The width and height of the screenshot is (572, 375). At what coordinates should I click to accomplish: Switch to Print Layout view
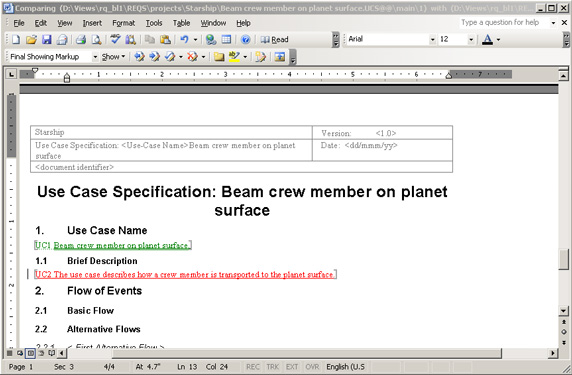31,353
